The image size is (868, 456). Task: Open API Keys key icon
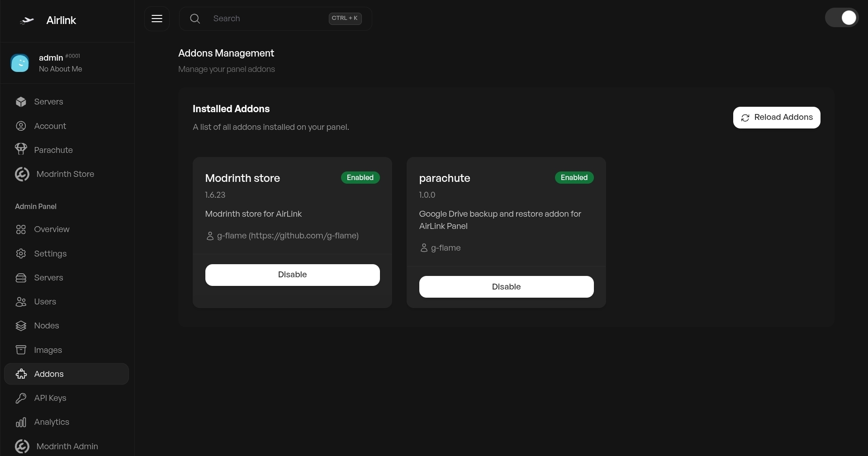click(x=21, y=398)
